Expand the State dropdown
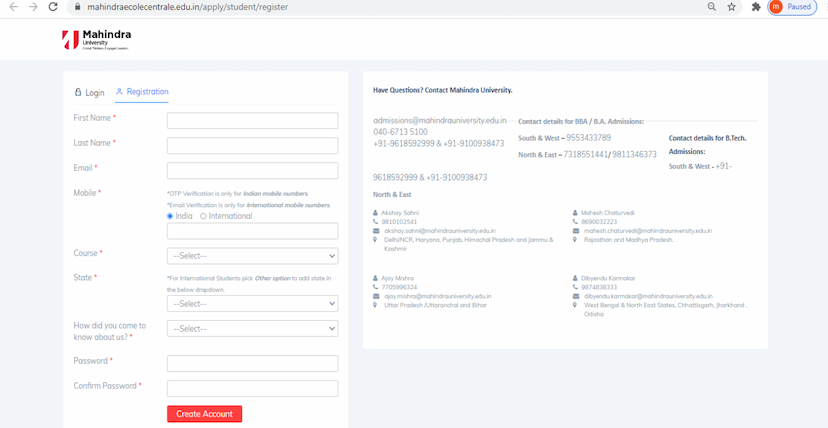Image resolution: width=828 pixels, height=428 pixels. point(252,304)
